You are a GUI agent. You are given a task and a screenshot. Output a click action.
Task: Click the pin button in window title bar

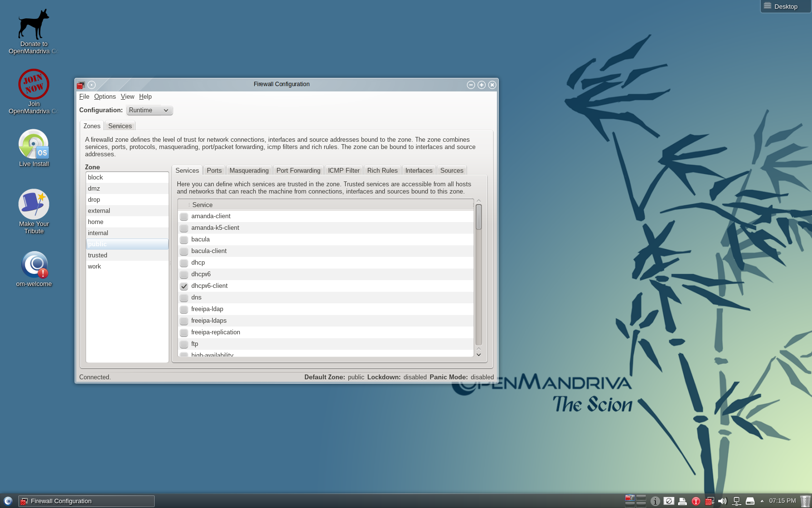click(91, 85)
